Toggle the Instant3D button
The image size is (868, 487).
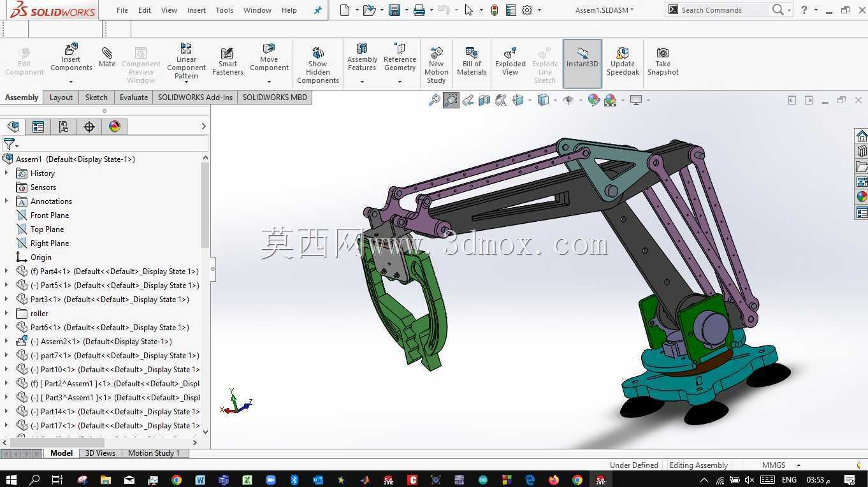click(582, 63)
